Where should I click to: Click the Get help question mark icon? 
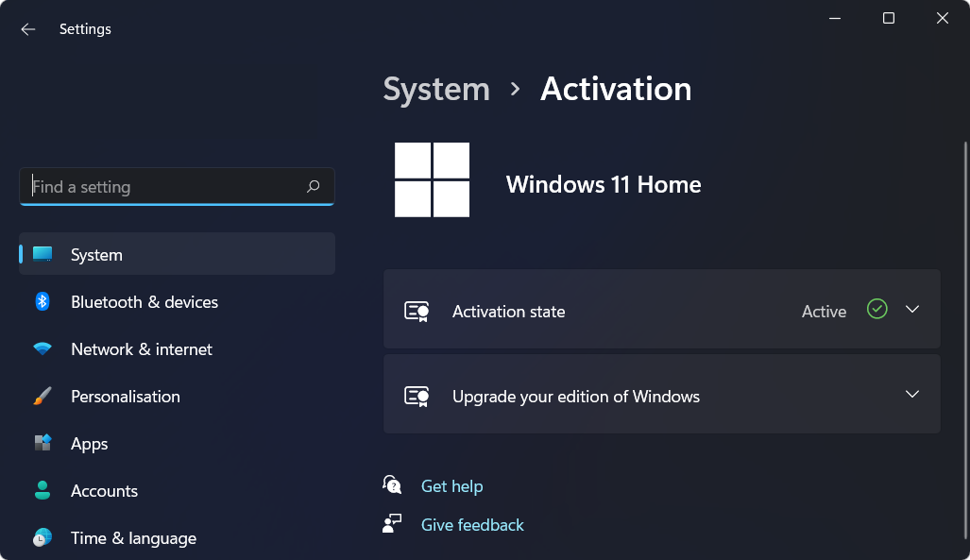(392, 484)
